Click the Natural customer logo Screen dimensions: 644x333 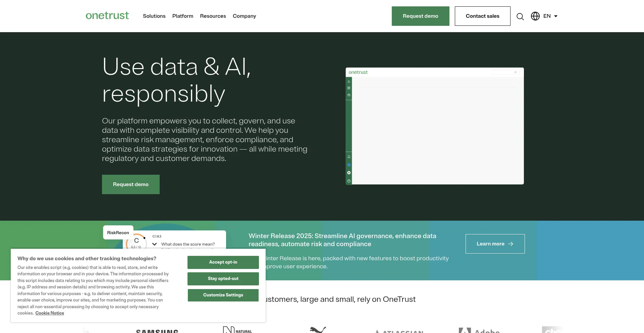point(237,330)
